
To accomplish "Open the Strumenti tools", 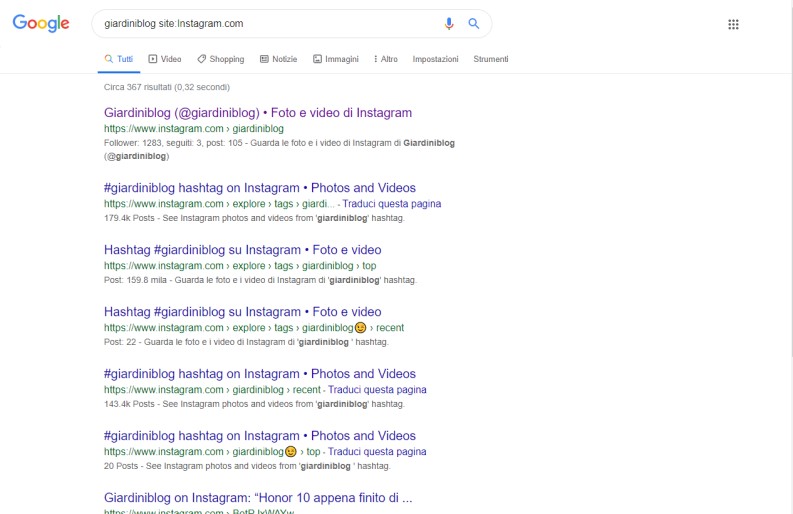I will pos(491,59).
